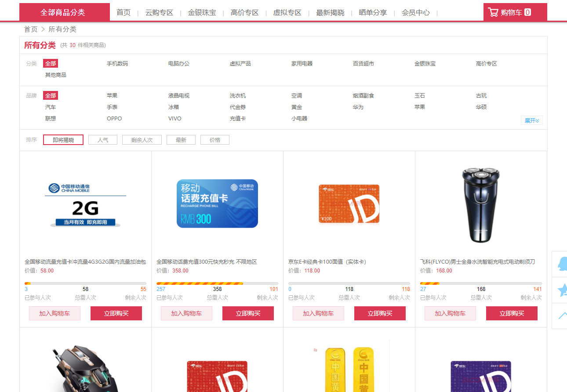Select 全部 in 分类 filter
The height and width of the screenshot is (392, 567).
51,63
